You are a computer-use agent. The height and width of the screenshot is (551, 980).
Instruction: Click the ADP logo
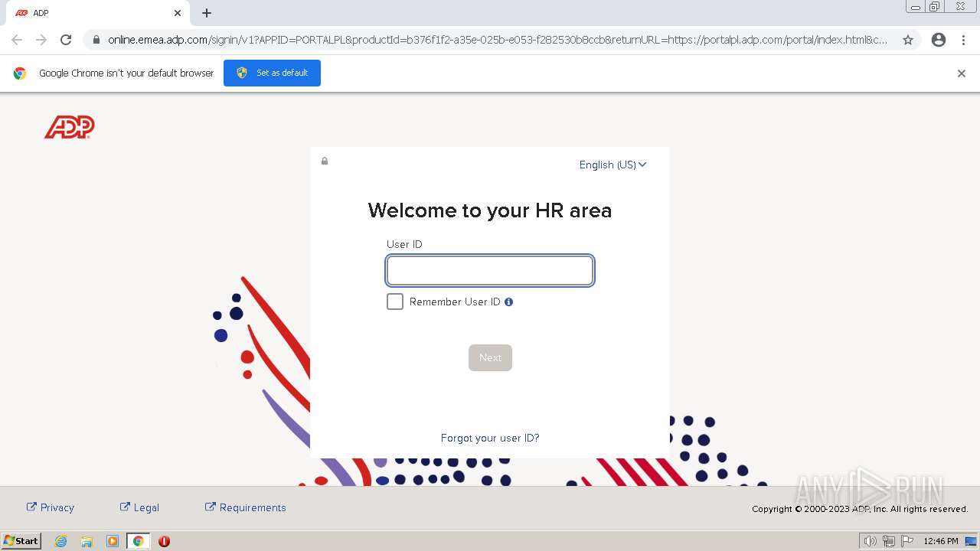click(x=70, y=127)
